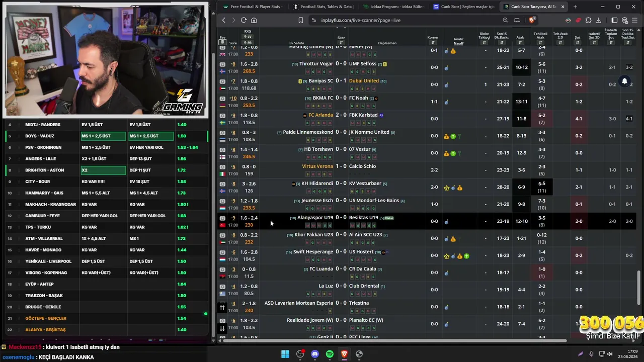Mark BKMA FC vs FC Noah as favorite
The width and height of the screenshot is (644, 362).
(x=222, y=99)
